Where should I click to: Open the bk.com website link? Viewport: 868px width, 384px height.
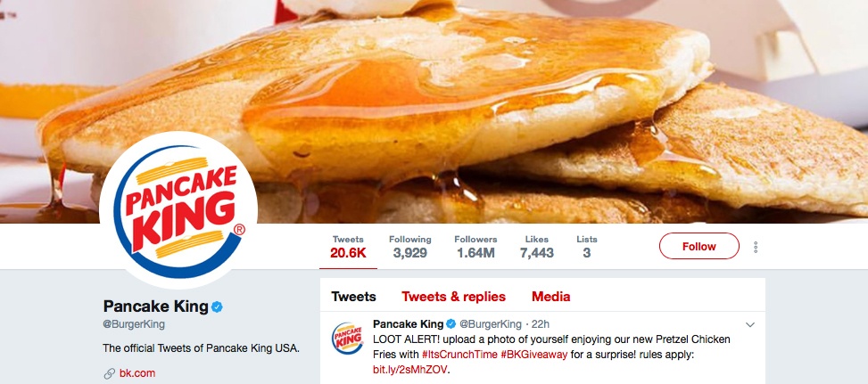coord(137,373)
